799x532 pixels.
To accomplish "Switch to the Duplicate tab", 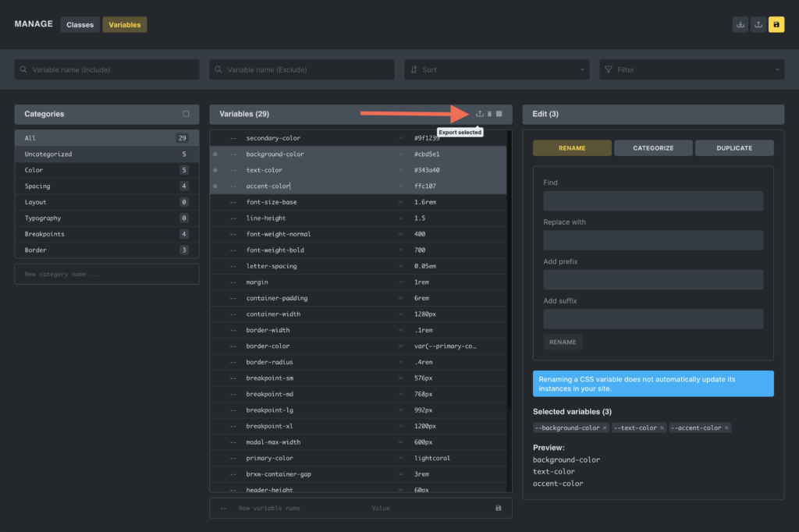I will click(734, 147).
